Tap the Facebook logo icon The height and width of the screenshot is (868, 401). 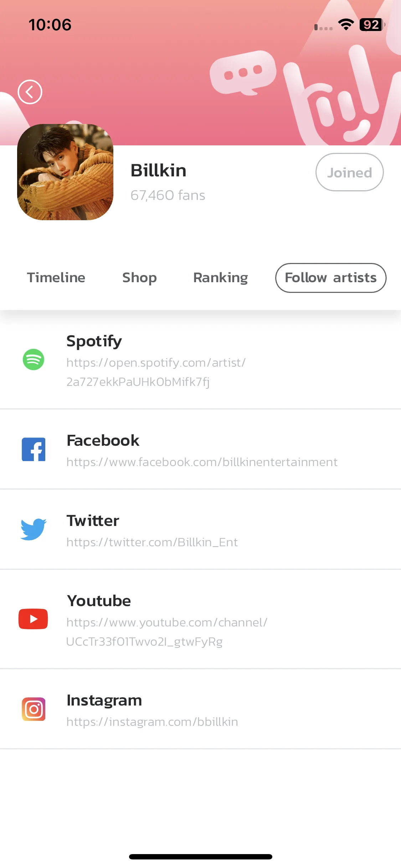(34, 449)
